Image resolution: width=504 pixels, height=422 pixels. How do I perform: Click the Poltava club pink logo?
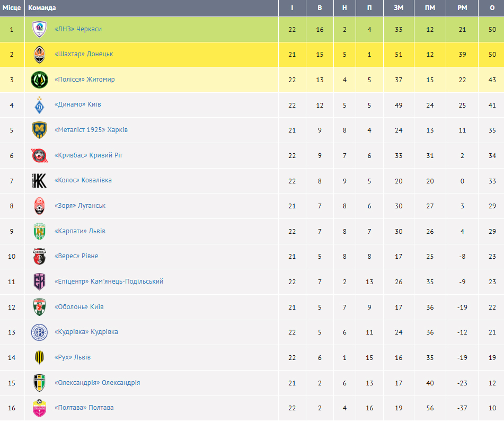coord(39,408)
